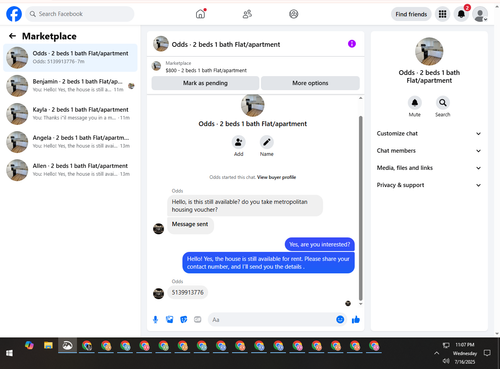Open the account profile menu
Image resolution: width=500 pixels, height=369 pixels.
pyautogui.click(x=480, y=14)
